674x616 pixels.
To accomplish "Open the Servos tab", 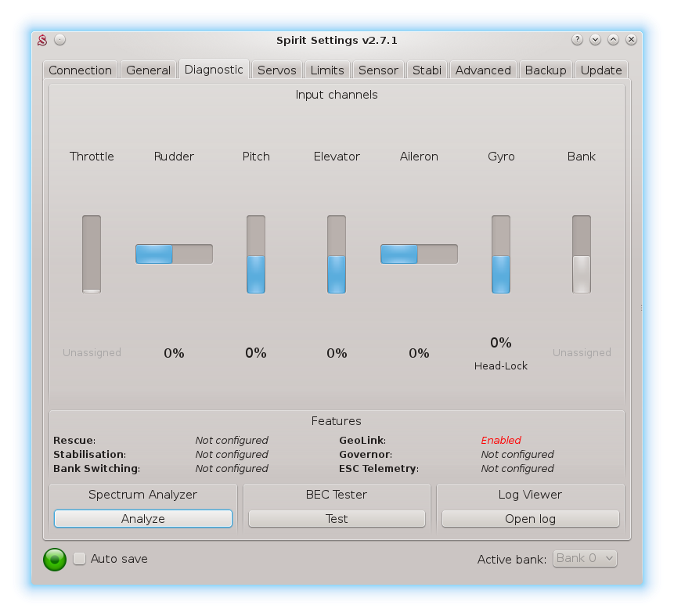I will pyautogui.click(x=277, y=70).
